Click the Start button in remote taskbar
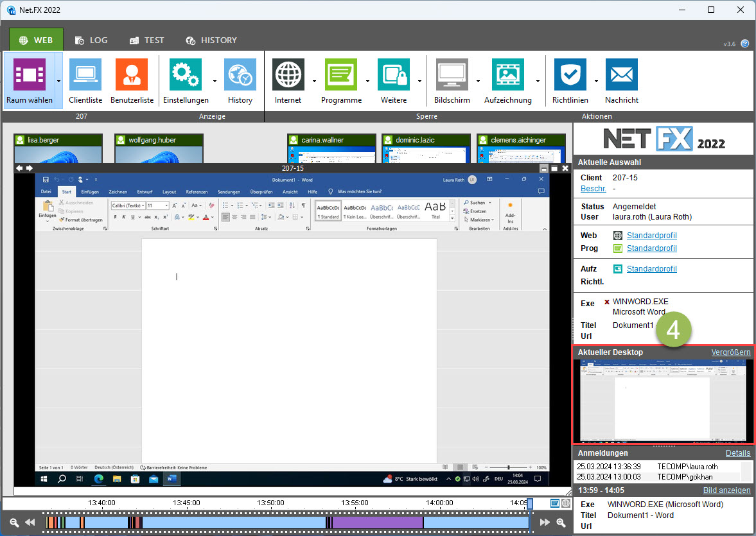Viewport: 756px width, 536px height. tap(44, 479)
